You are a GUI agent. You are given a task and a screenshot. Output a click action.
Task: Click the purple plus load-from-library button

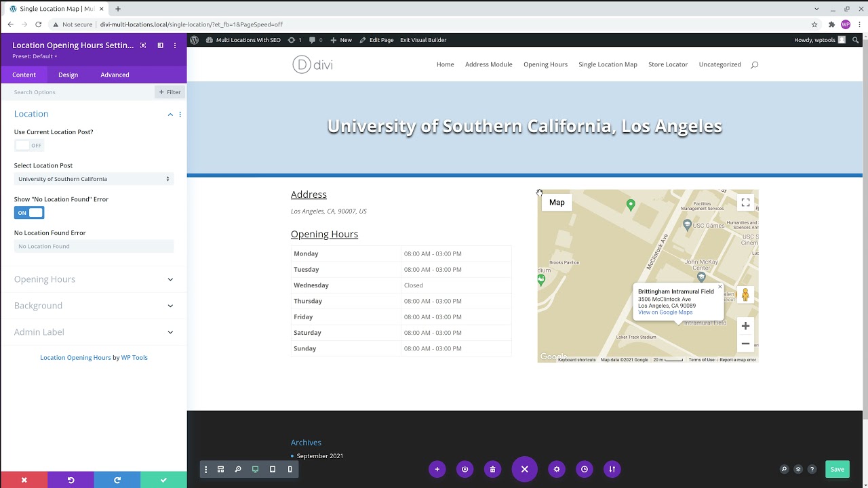(x=437, y=469)
